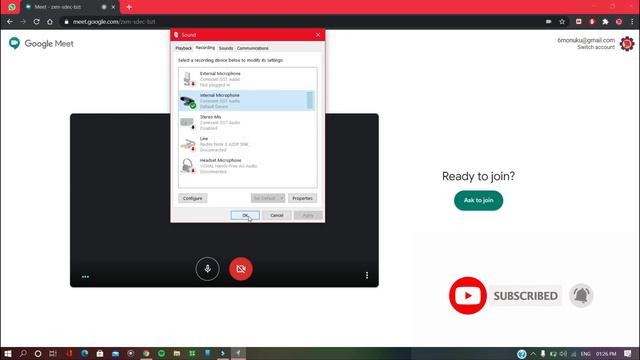
Task: Switch to the Playback tab in Sound dialog
Action: (x=183, y=48)
